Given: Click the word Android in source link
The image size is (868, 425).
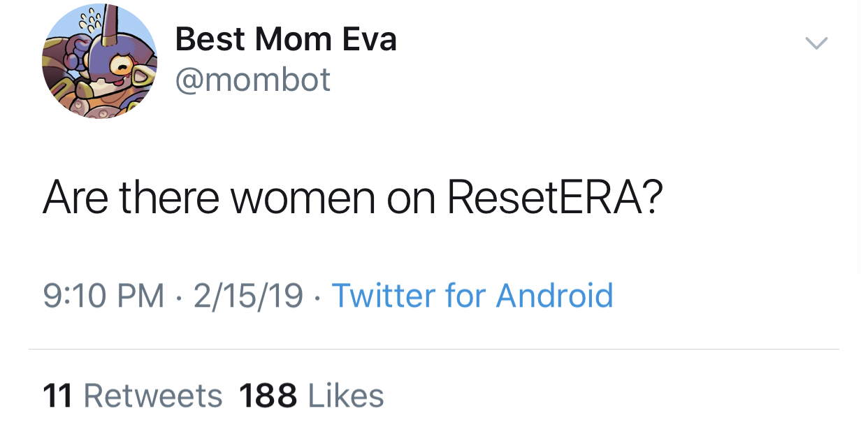Looking at the screenshot, I should (555, 295).
